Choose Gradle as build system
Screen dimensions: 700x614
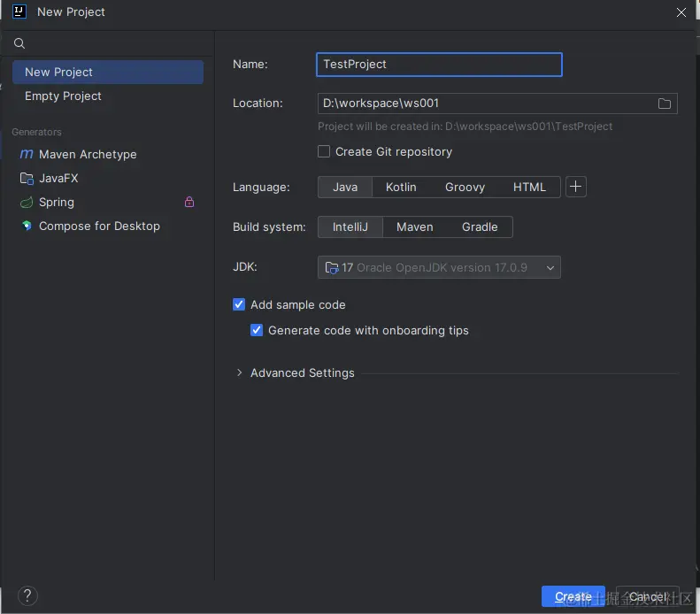tap(480, 226)
